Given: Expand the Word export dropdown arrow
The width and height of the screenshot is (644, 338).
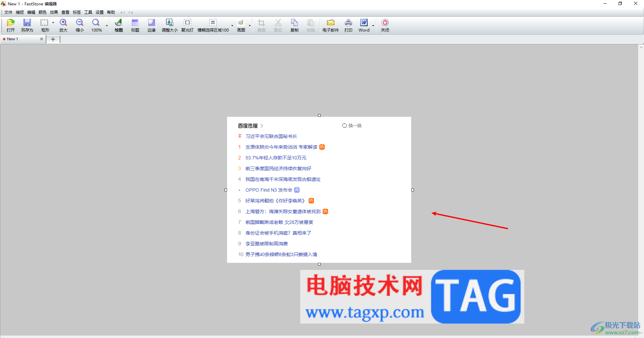Looking at the screenshot, I should [373, 26].
